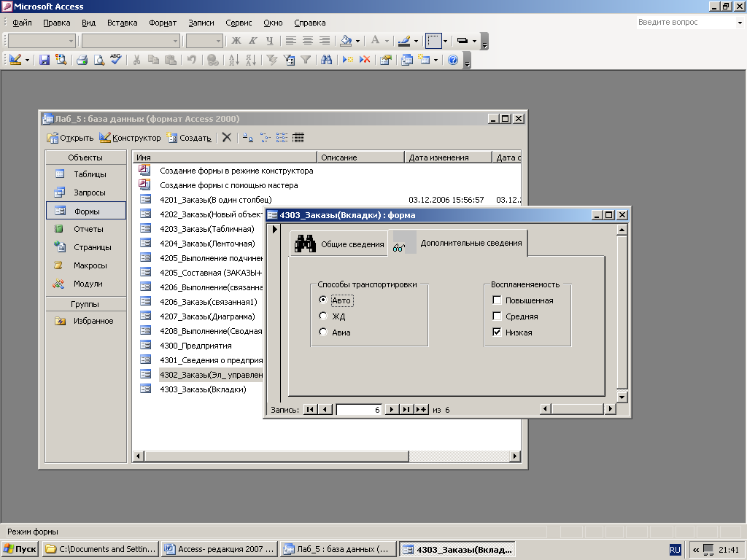Click the file search icon
Viewport: 747px width, 560px height.
click(x=61, y=60)
